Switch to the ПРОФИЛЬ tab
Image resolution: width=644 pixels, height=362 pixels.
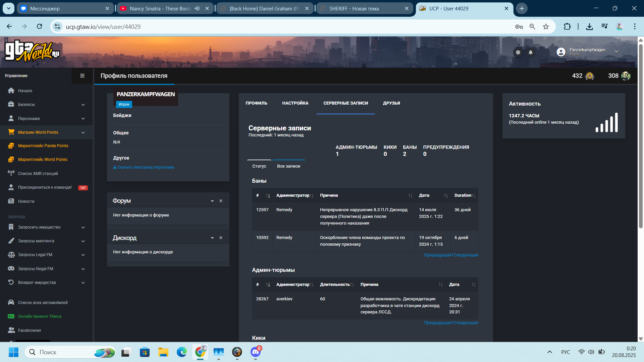click(x=256, y=103)
